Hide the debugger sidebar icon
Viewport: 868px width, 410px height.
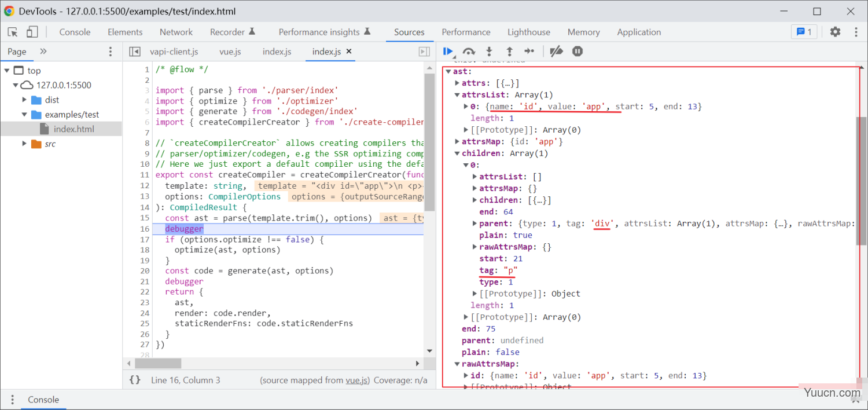424,52
